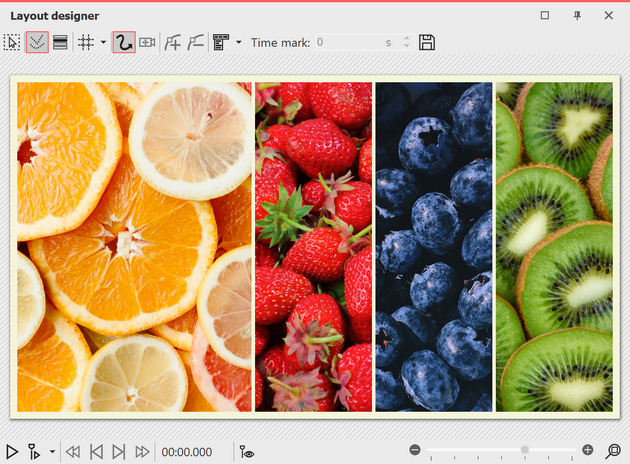Click the zoom-to-fit magnifier icon

click(x=613, y=451)
